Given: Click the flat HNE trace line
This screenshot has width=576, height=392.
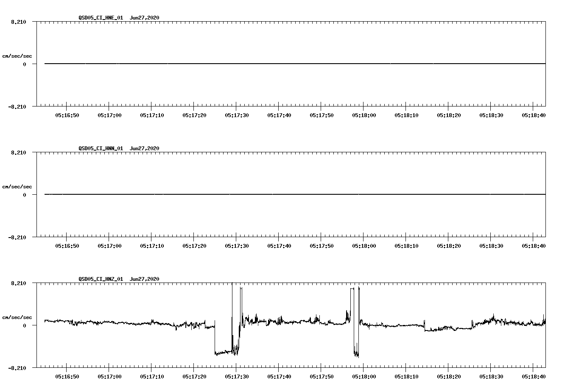Looking at the screenshot, I should 295,64.
